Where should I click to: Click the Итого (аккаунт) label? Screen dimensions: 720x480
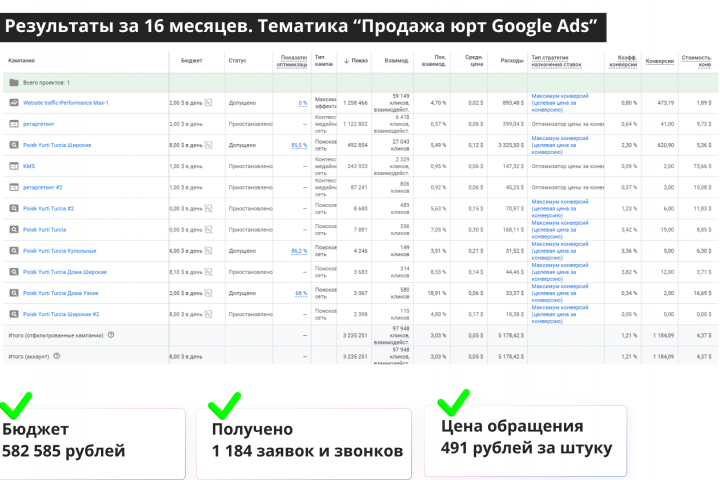coord(28,356)
